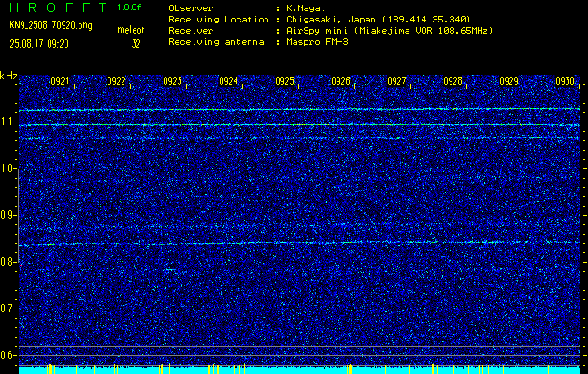Click the 0922 time marker
This screenshot has width=588, height=374.
(x=116, y=81)
